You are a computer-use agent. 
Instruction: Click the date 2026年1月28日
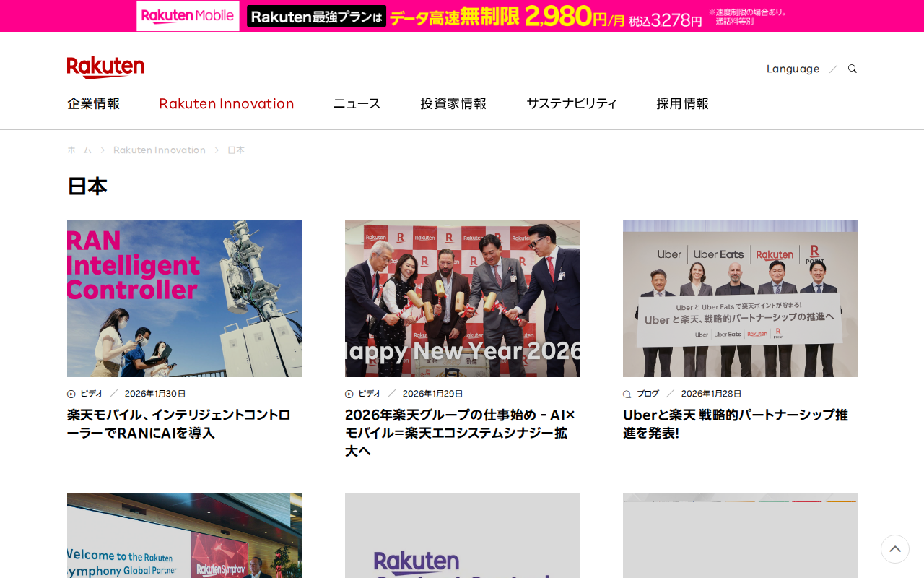point(712,394)
